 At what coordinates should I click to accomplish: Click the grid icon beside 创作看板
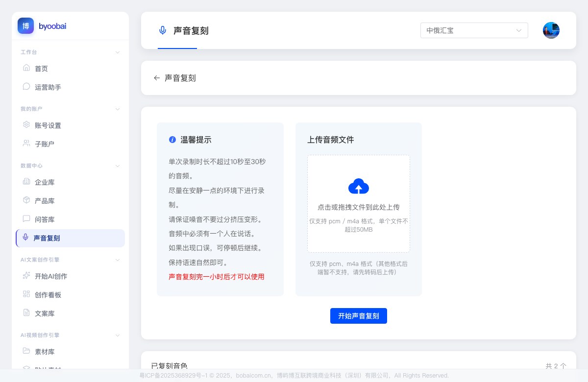26,294
